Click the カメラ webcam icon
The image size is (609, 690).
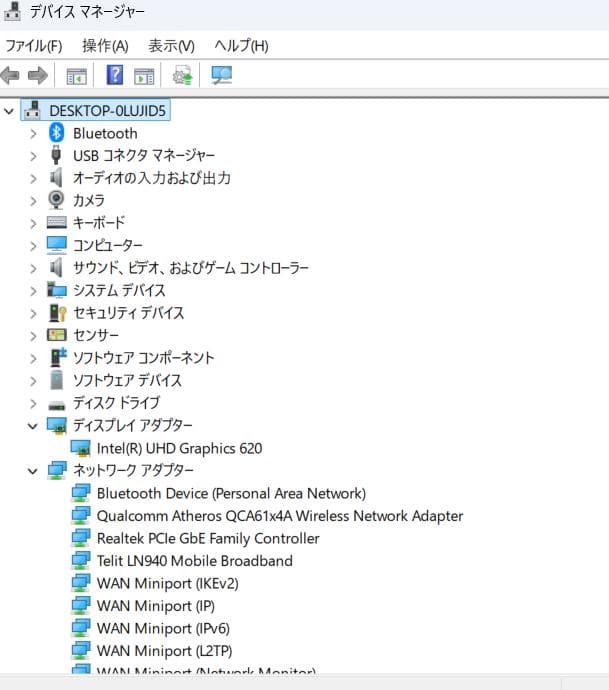point(56,200)
